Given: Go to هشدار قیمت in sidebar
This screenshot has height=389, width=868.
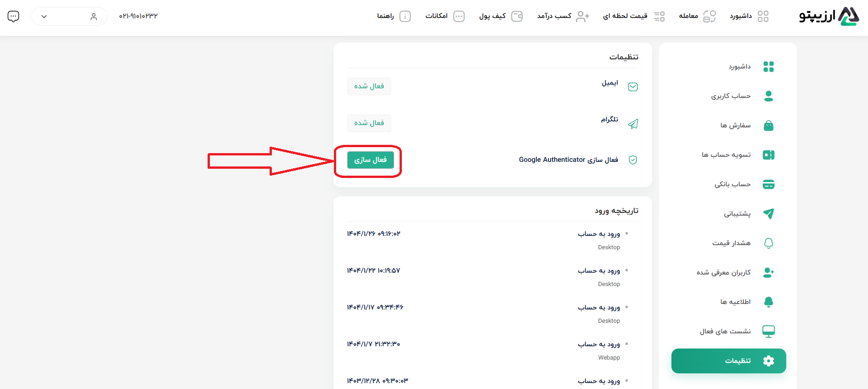Looking at the screenshot, I should [731, 243].
